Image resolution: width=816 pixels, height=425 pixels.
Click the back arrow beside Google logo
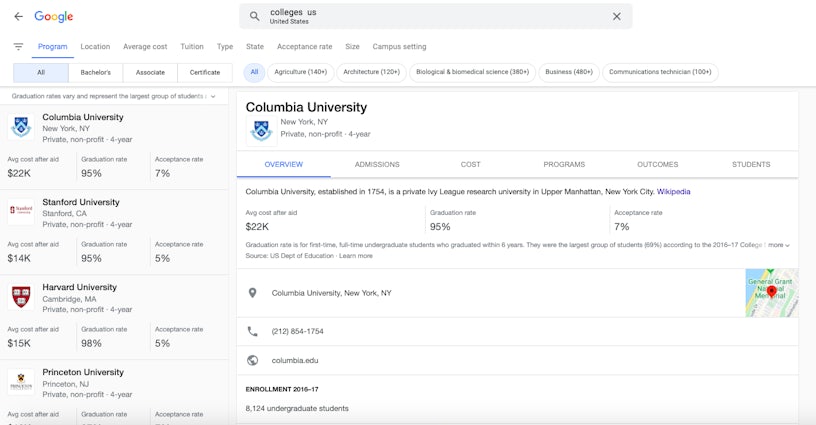pyautogui.click(x=18, y=17)
